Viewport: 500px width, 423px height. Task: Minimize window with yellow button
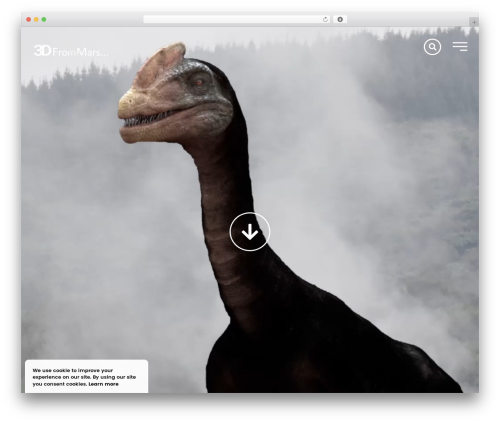36,20
